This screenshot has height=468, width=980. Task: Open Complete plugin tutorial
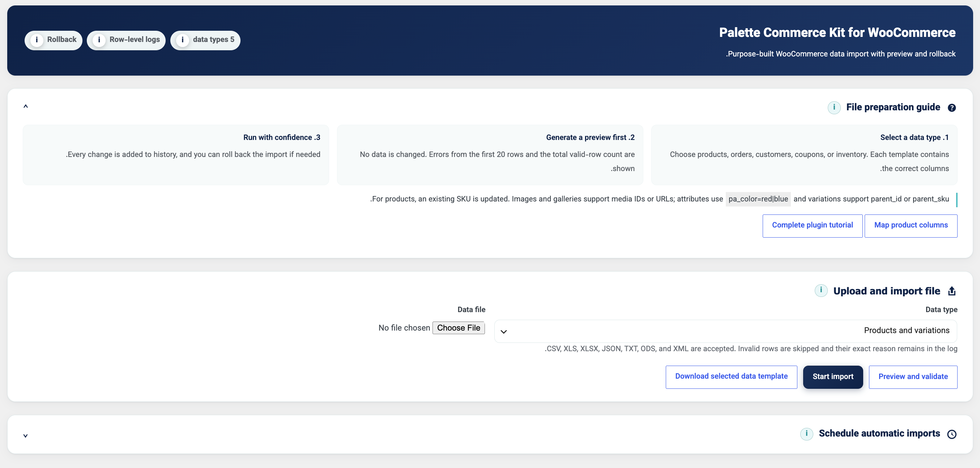pyautogui.click(x=812, y=226)
